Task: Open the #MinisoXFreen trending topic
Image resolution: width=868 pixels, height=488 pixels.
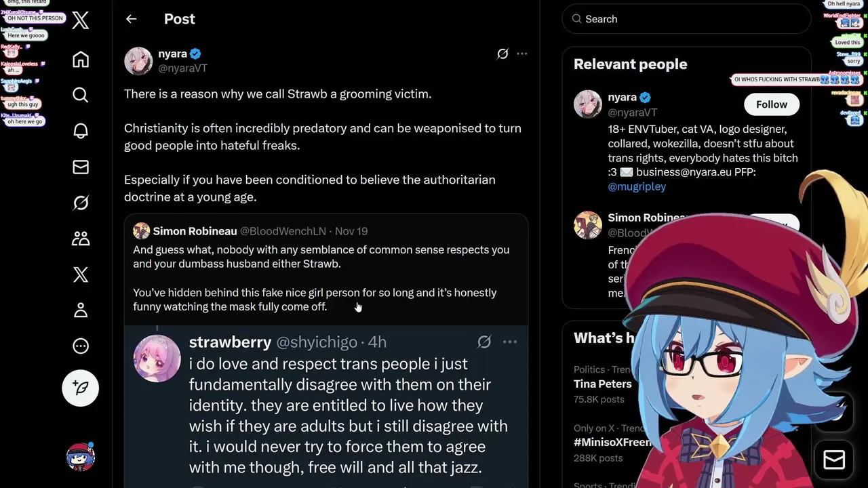Action: click(x=610, y=443)
